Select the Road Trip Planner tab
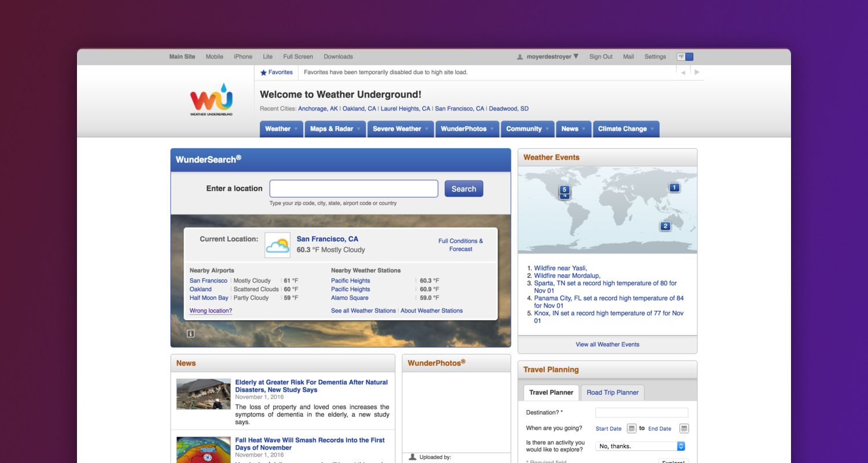 [613, 392]
